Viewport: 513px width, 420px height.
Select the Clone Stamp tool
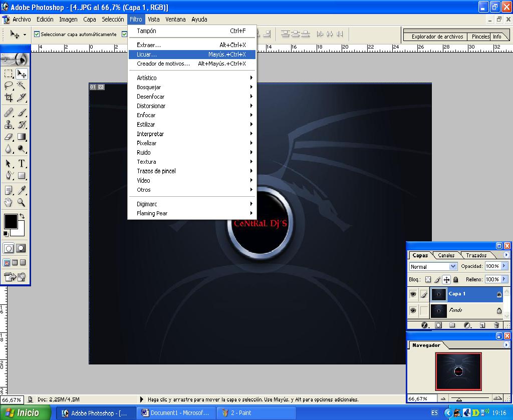click(x=8, y=125)
